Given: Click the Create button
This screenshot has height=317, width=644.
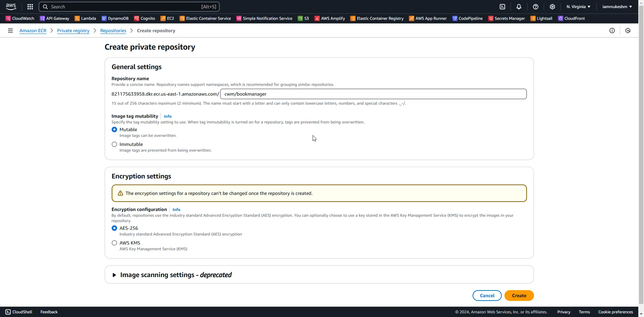Looking at the screenshot, I should pyautogui.click(x=519, y=296).
